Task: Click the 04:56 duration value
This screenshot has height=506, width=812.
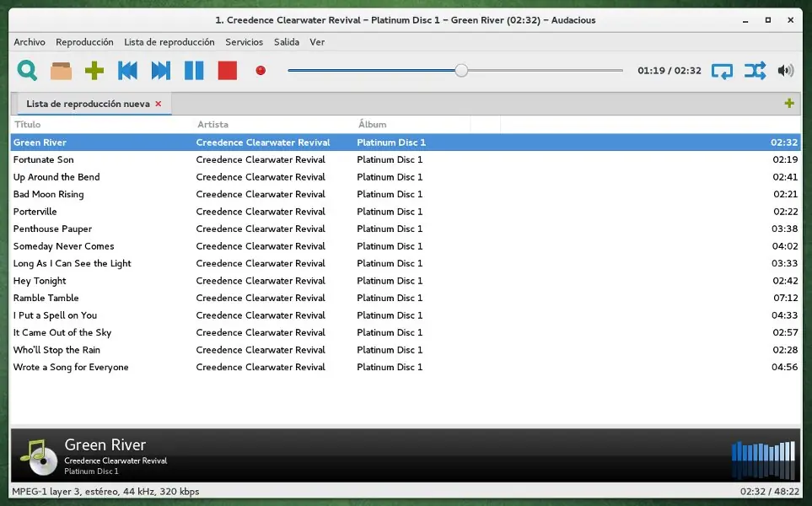Action: (x=784, y=367)
